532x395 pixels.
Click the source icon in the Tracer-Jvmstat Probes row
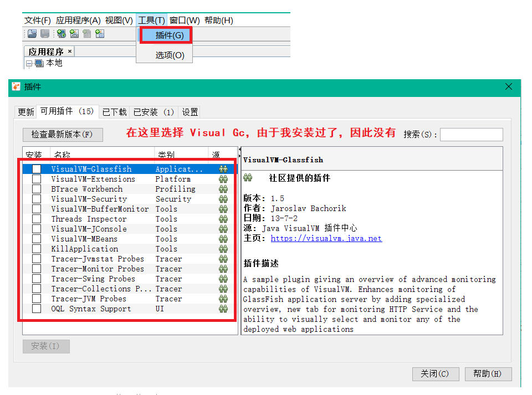[223, 259]
